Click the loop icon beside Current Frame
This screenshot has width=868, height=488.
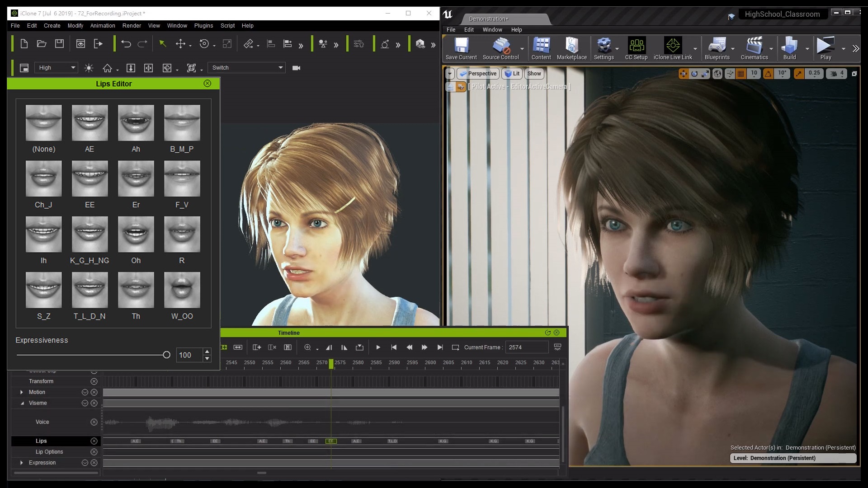pos(455,347)
